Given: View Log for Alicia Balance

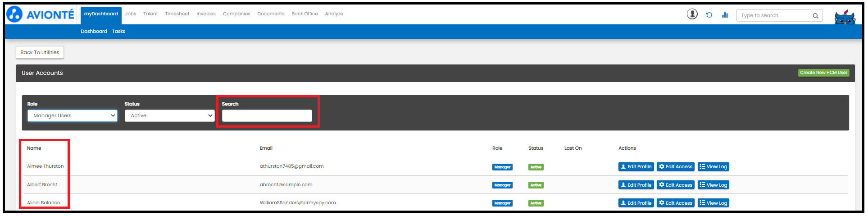Looking at the screenshot, I should (713, 203).
